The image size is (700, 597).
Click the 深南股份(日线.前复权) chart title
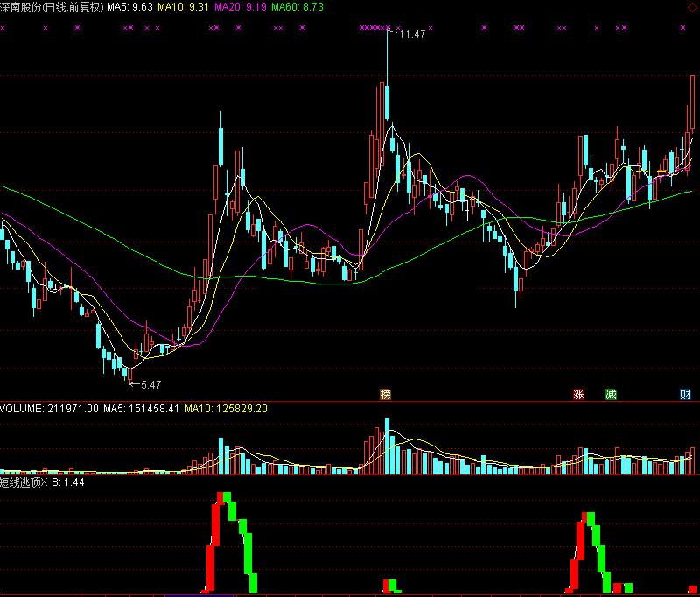pyautogui.click(x=52, y=7)
